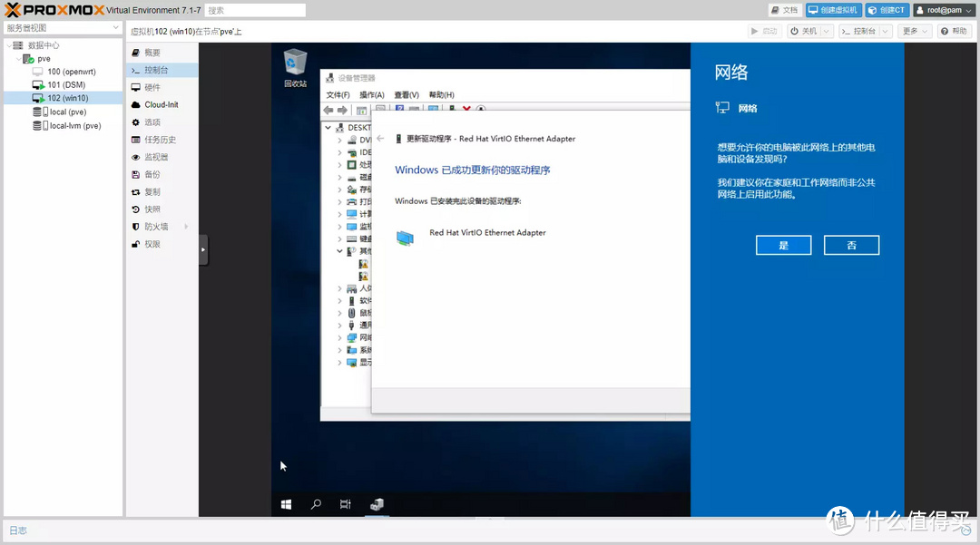Click Device Manager back arrow toolbar icon

click(328, 111)
